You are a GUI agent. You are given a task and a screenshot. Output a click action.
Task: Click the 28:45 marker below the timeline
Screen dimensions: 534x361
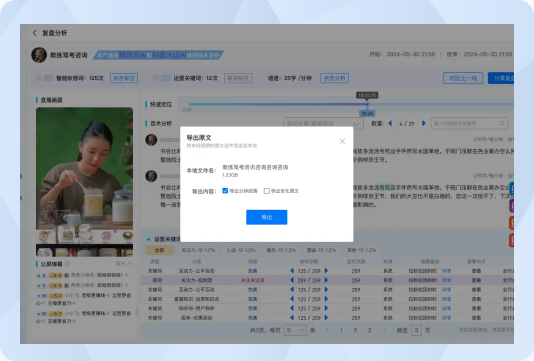(367, 113)
